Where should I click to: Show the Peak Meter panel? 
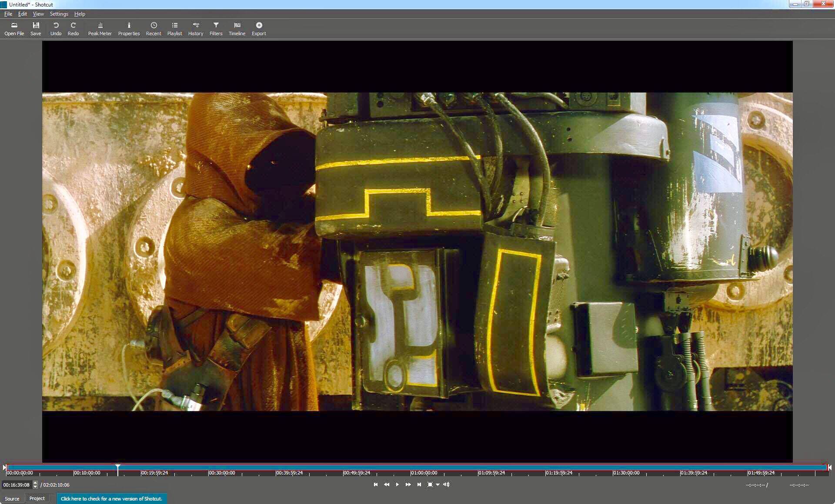point(100,29)
